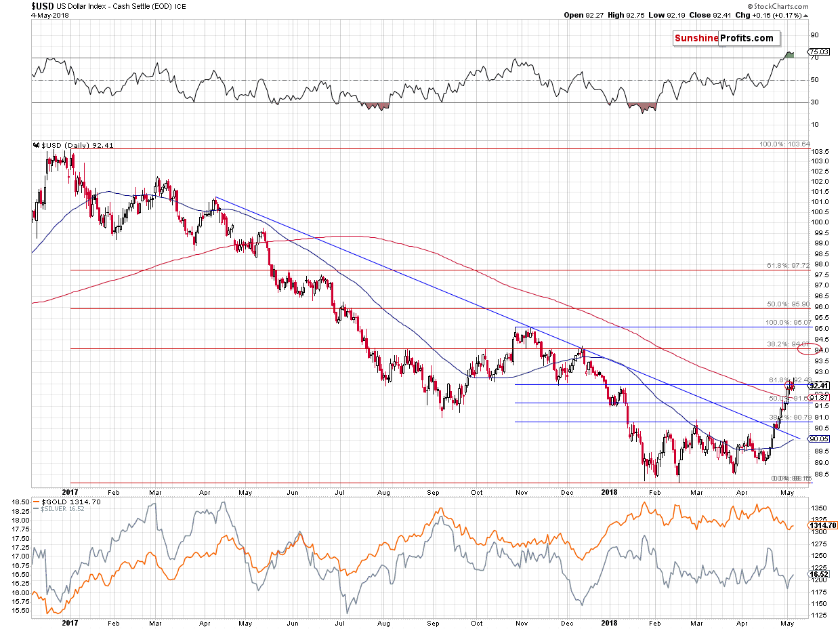Click the 15.50 label on silver axis

20,611
